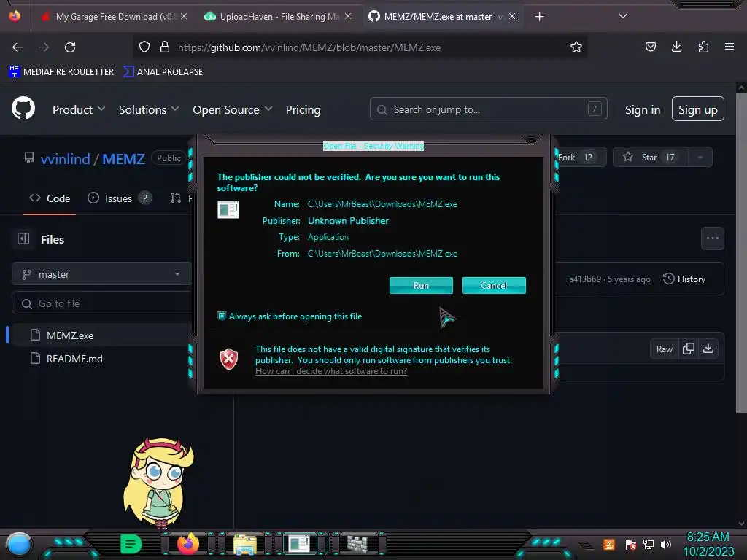This screenshot has height=560, width=747.
Task: Open 'How can I decide what software to run?'
Action: click(330, 371)
